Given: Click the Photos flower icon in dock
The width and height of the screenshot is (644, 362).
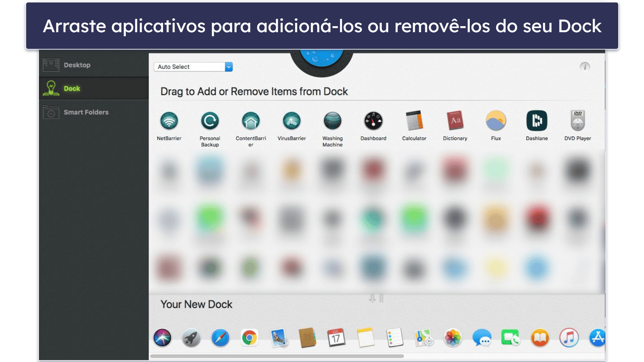Looking at the screenshot, I should pyautogui.click(x=453, y=338).
